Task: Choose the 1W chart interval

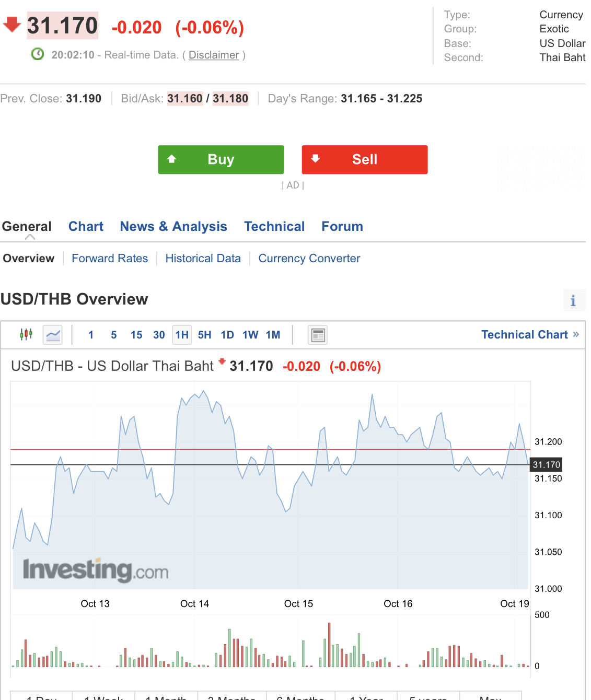Action: point(250,335)
